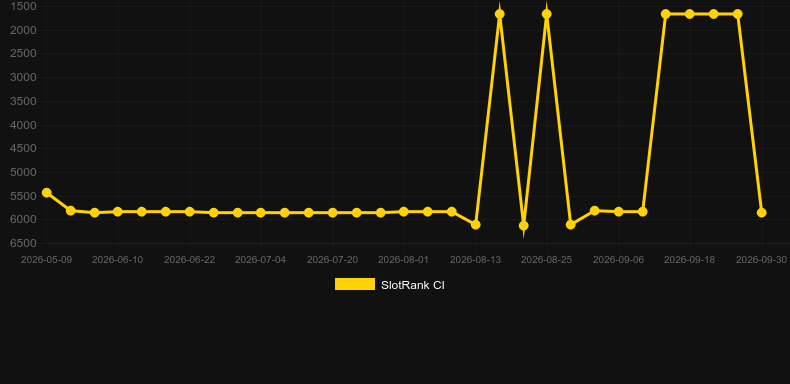This screenshot has width=790, height=384.
Task: Click the x-axis date 2026-06-22
Action: coord(189,260)
